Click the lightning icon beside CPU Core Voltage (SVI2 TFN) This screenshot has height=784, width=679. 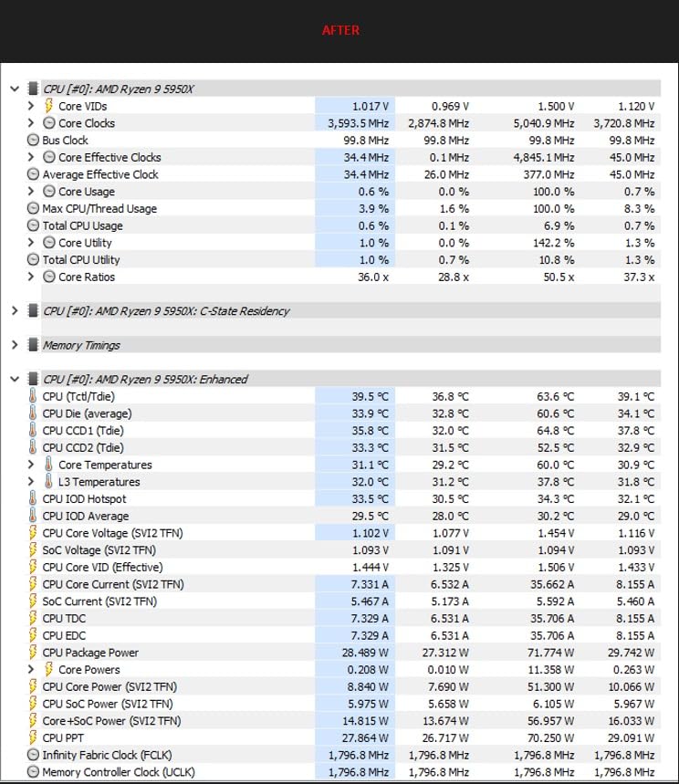(33, 532)
